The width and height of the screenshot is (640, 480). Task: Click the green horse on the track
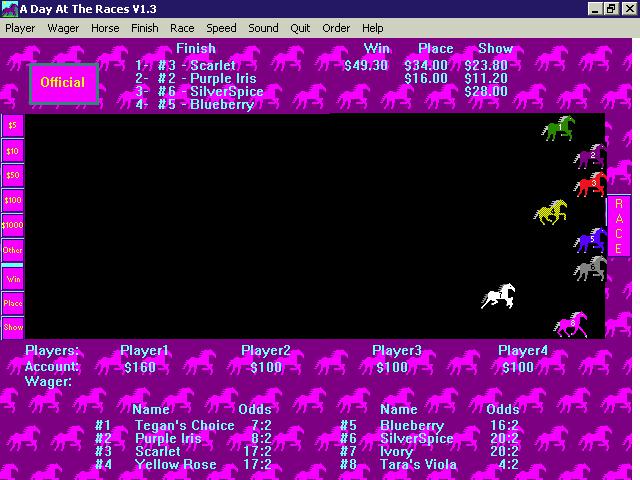point(558,128)
